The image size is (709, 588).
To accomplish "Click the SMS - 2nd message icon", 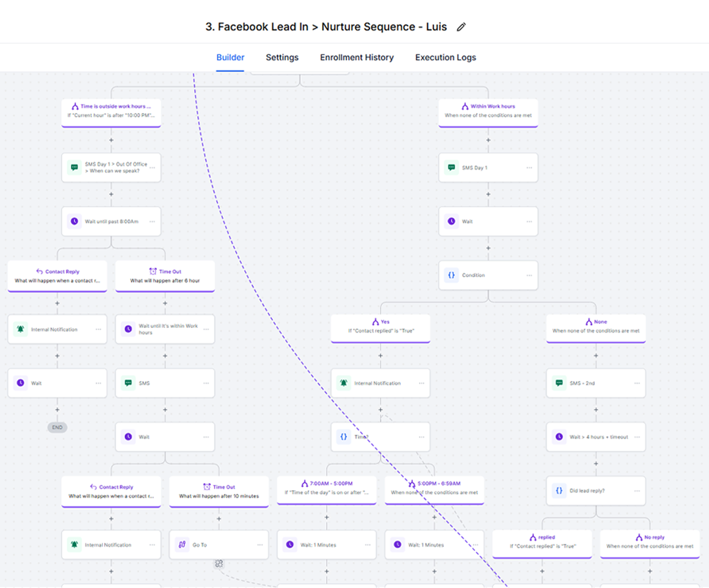I will coord(559,383).
